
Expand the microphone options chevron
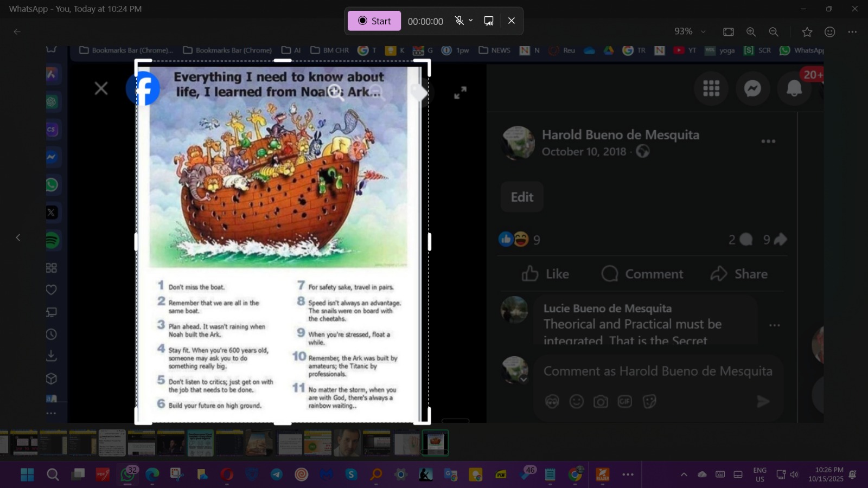tap(471, 21)
